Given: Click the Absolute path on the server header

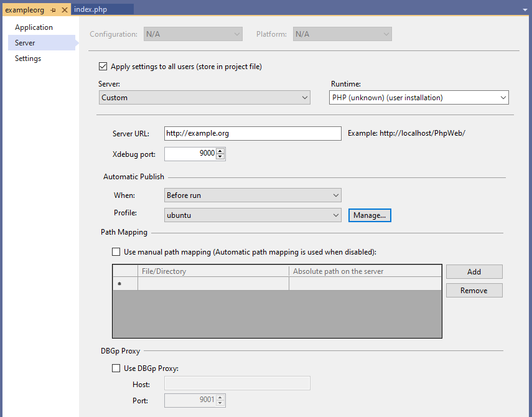Looking at the screenshot, I should [365, 271].
